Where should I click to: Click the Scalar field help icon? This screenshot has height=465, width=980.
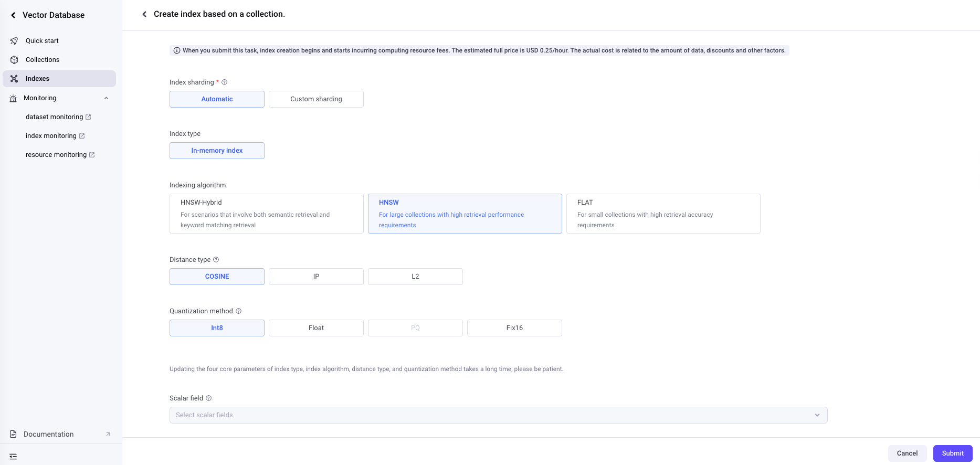[x=209, y=398]
